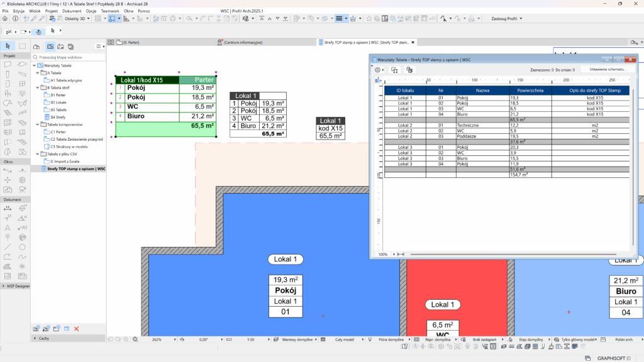The width and height of the screenshot is (644, 362).
Task: Select the Arrow tool in the toolbox
Action: point(7,46)
